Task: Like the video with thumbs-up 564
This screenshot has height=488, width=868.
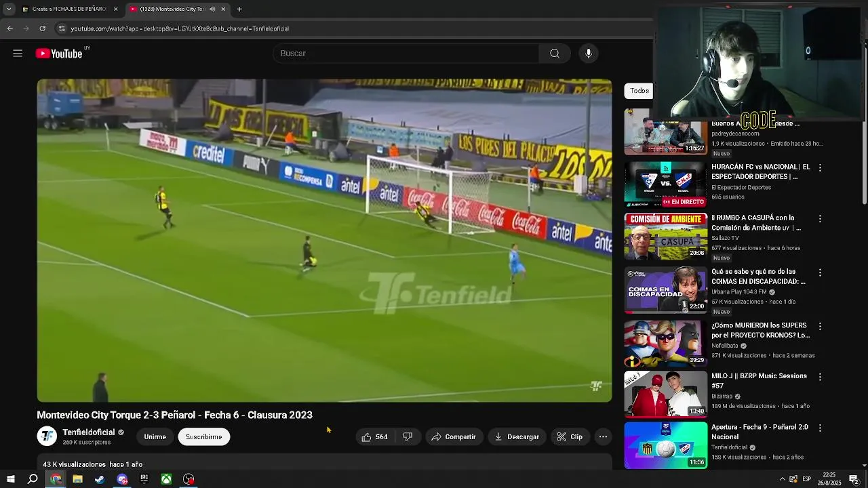Action: [374, 436]
